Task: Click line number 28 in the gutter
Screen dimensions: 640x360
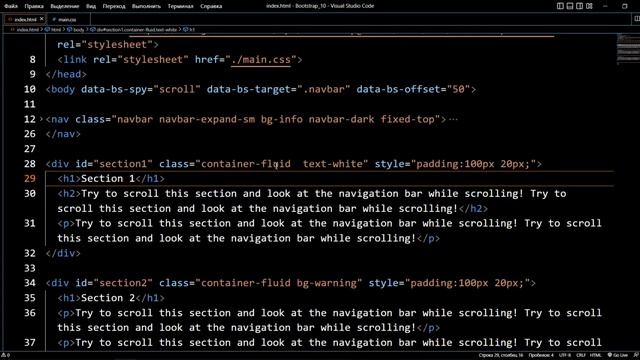Action: coord(29,164)
